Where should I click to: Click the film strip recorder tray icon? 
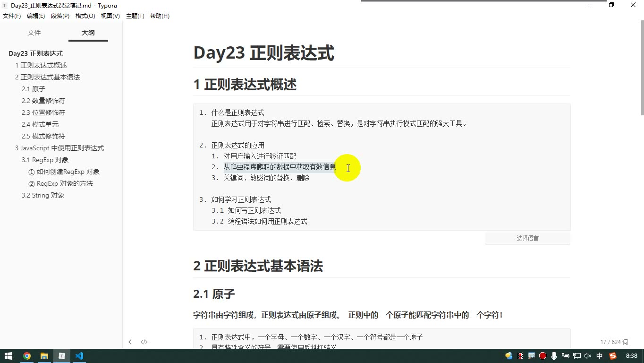point(520,356)
